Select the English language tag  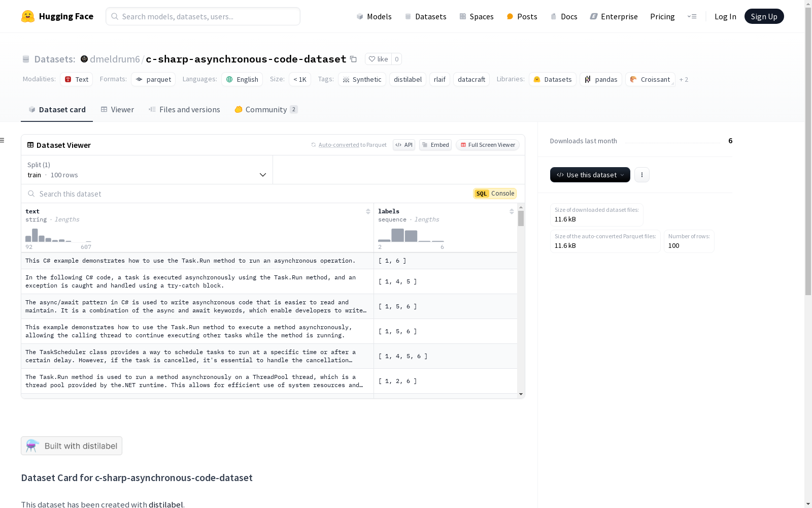(242, 79)
